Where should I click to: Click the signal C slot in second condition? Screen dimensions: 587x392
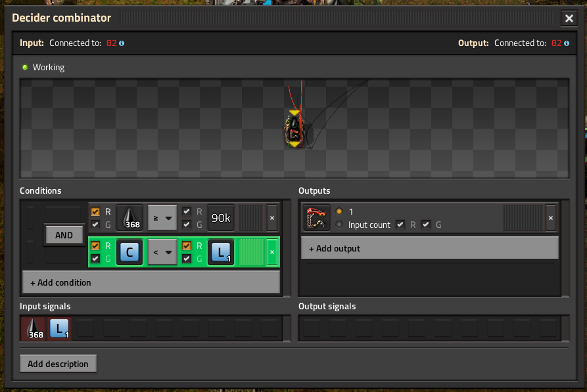[129, 252]
